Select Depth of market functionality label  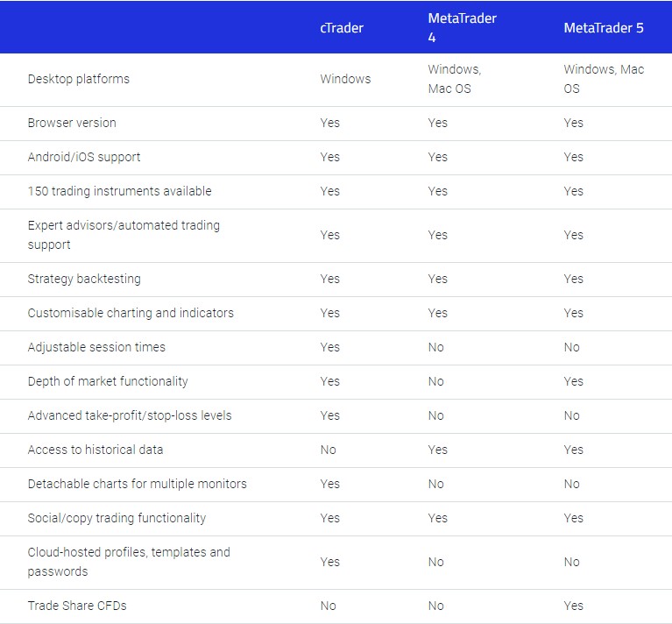pos(108,381)
